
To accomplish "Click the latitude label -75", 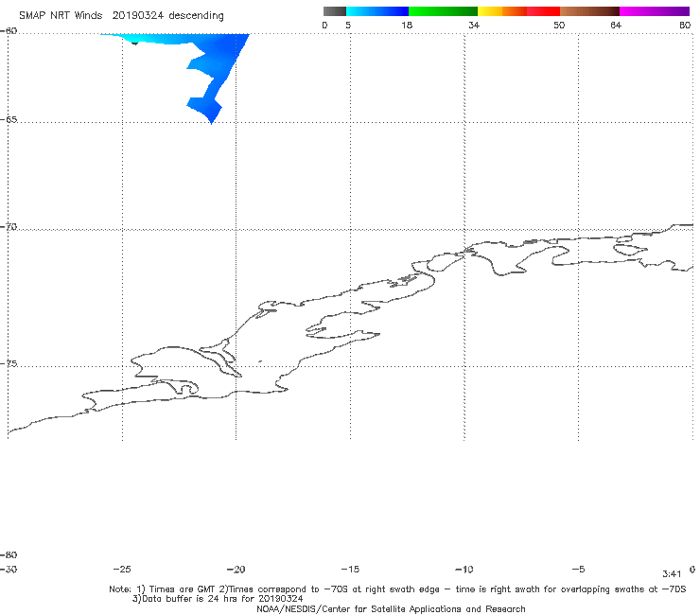I will (x=9, y=364).
